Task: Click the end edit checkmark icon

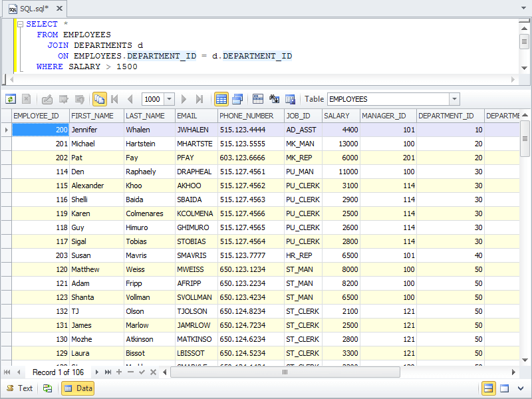Action: coord(142,372)
